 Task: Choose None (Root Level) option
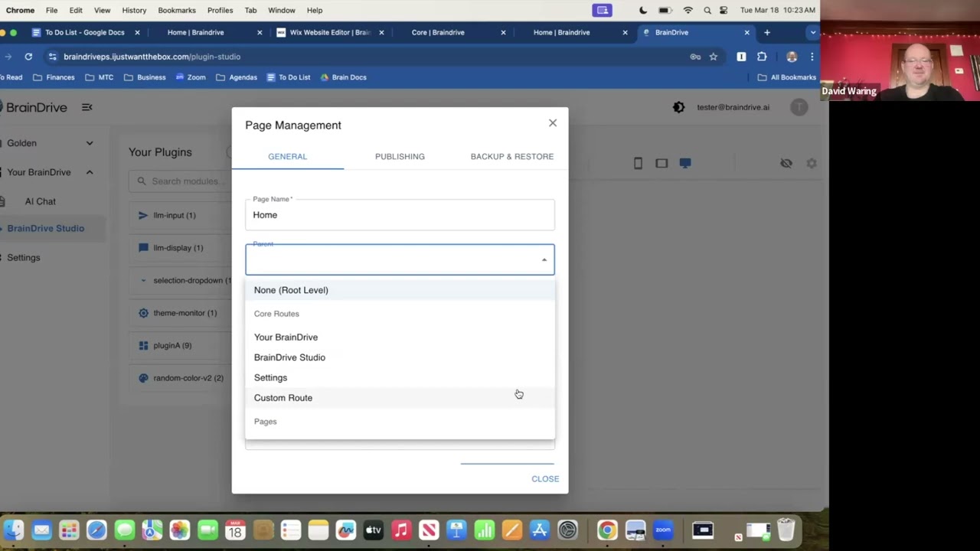(x=291, y=290)
